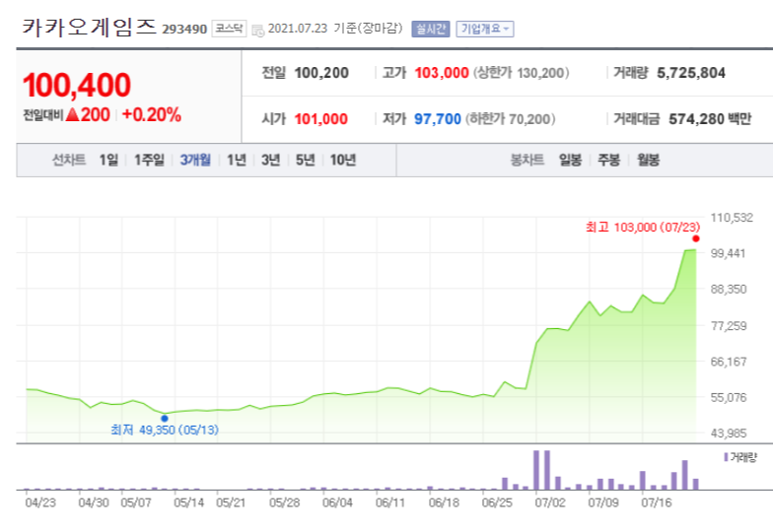Screen dimensions: 773x532
Task: Click the 최저 49,350 (05/13) label
Action: coord(165,430)
